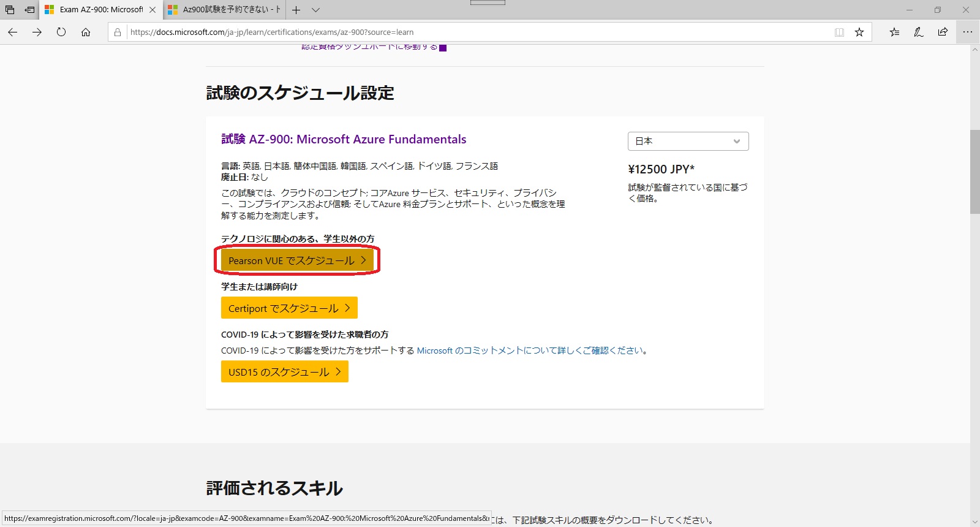Open the 日本 country dropdown
This screenshot has height=527, width=980.
pyautogui.click(x=688, y=141)
